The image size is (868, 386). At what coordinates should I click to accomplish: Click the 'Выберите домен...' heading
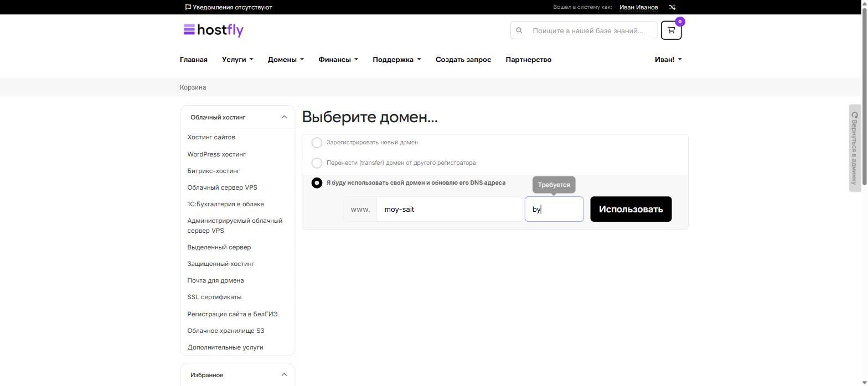coord(370,117)
